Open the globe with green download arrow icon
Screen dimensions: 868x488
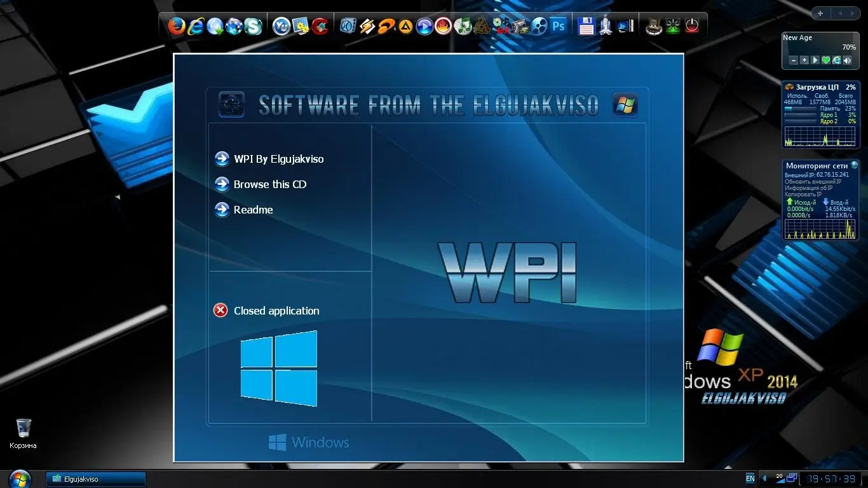tap(215, 26)
